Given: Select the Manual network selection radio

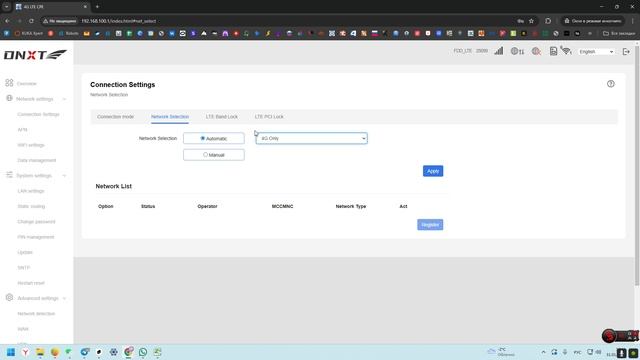Looking at the screenshot, I should coord(205,155).
